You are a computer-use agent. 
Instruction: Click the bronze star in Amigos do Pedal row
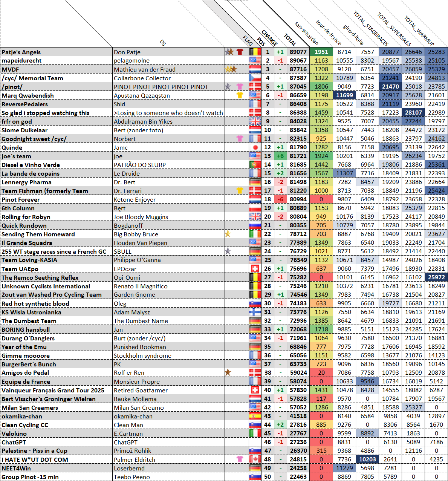click(228, 373)
